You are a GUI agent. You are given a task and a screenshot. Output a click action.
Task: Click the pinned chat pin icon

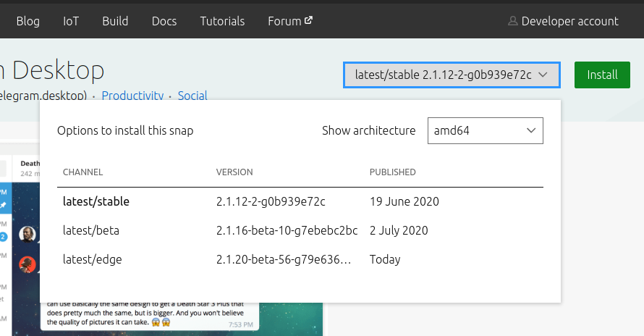coord(4,205)
